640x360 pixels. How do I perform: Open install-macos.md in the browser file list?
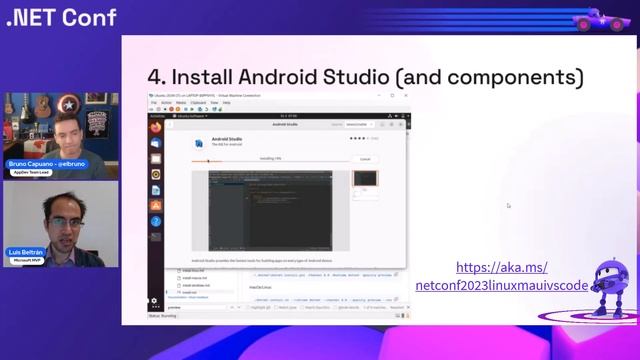(192, 278)
